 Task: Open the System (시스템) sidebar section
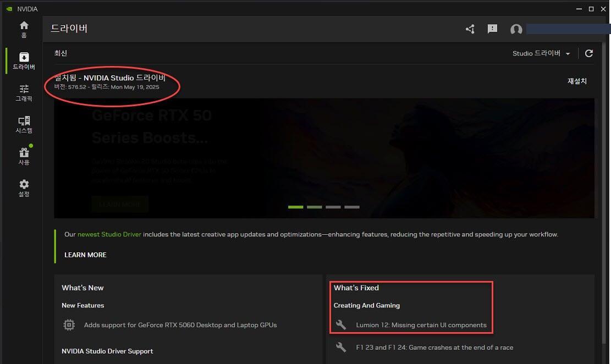tap(24, 124)
